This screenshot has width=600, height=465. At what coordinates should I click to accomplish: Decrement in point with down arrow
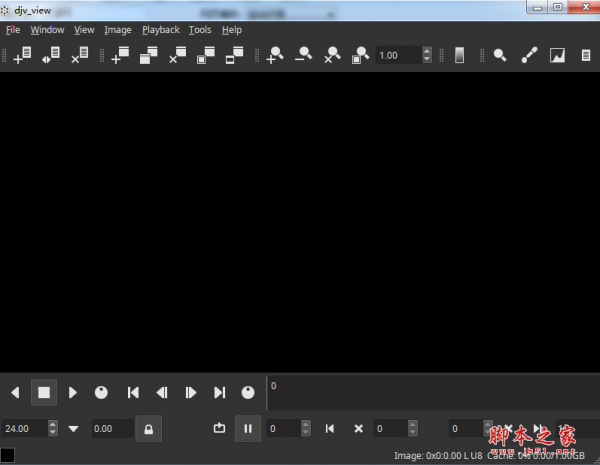412,433
